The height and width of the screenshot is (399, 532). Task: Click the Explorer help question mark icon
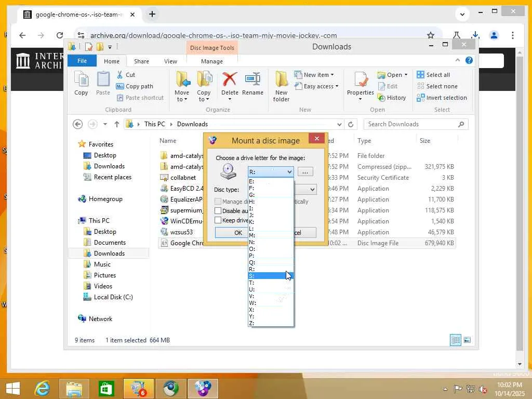(469, 60)
